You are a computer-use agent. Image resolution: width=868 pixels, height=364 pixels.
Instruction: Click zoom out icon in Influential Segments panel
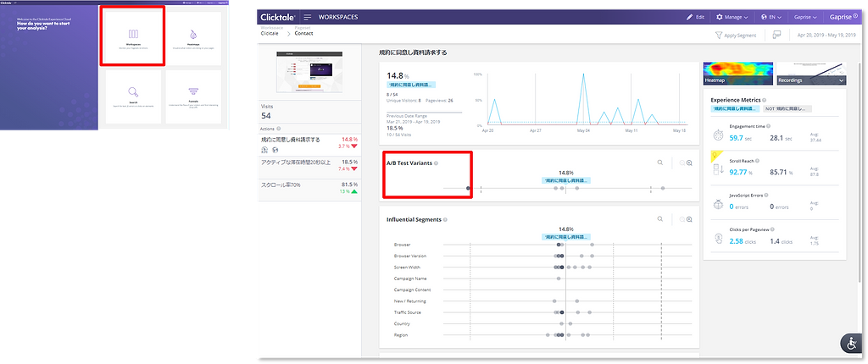682,219
